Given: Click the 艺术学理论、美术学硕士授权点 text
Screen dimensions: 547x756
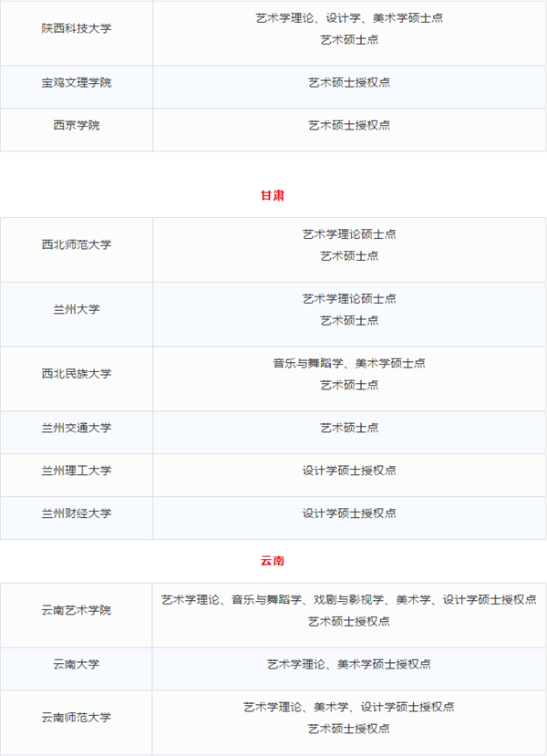Looking at the screenshot, I should [x=349, y=665].
